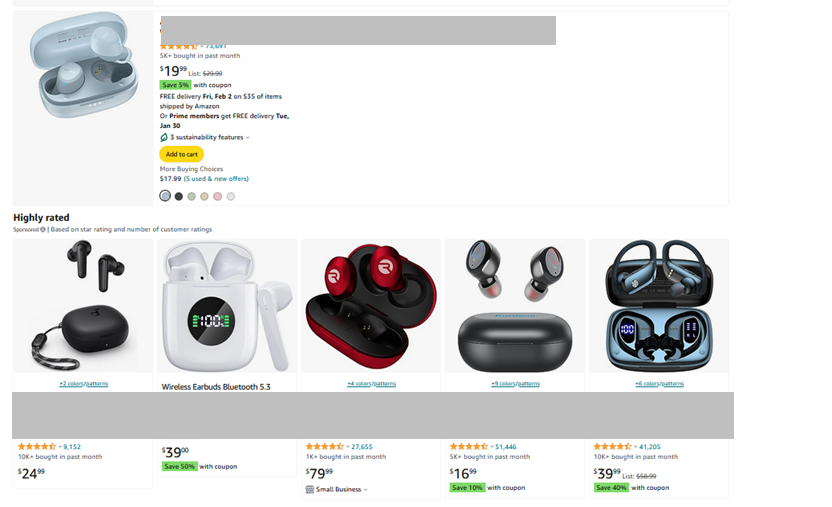
Task: Click the Small Business badge icon
Action: pos(309,489)
